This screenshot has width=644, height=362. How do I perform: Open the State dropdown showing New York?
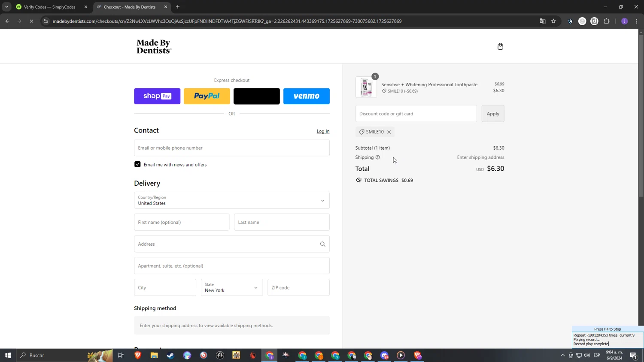coord(232,287)
